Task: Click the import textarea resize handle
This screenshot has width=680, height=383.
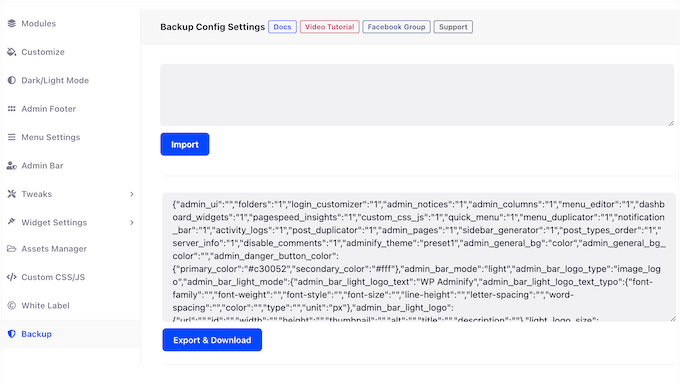Action: pyautogui.click(x=671, y=123)
